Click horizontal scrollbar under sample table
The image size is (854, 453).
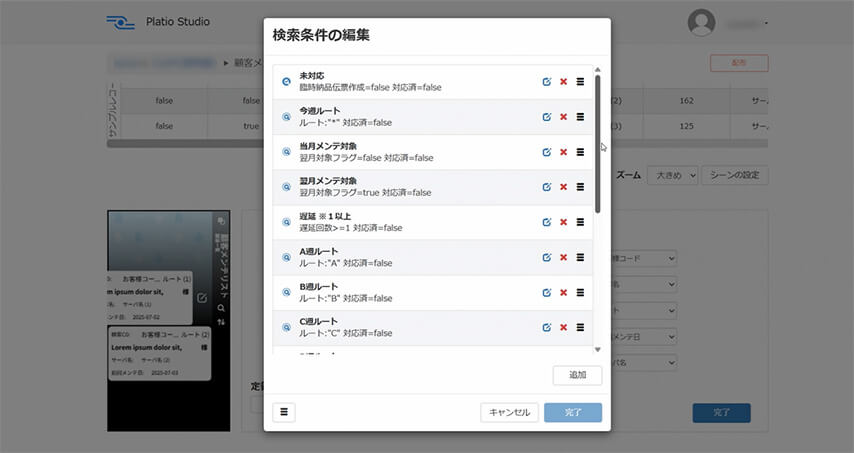coord(185,144)
